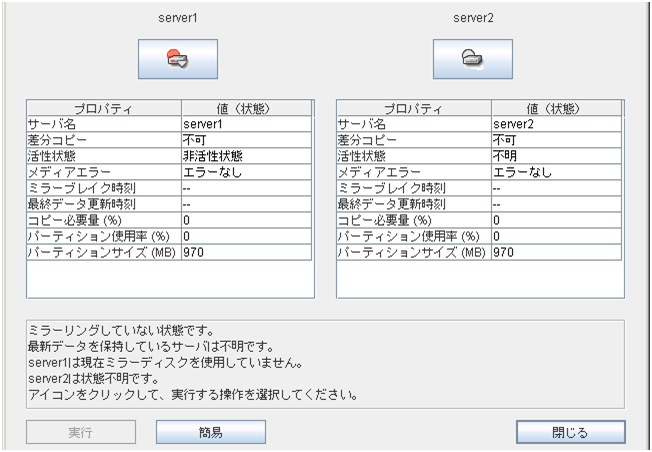
Task: Click 不明 active status value for server2
Action: click(x=504, y=156)
